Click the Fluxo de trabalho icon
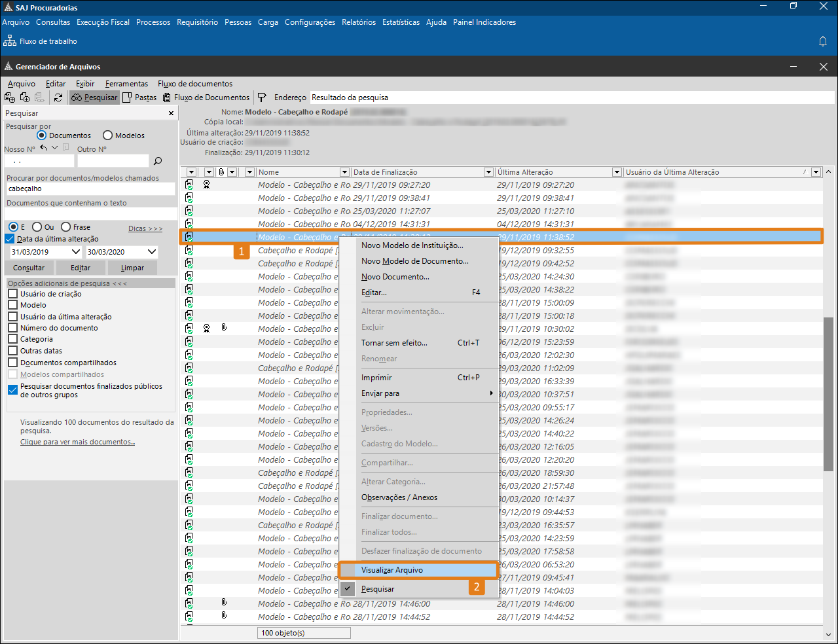 (x=10, y=41)
